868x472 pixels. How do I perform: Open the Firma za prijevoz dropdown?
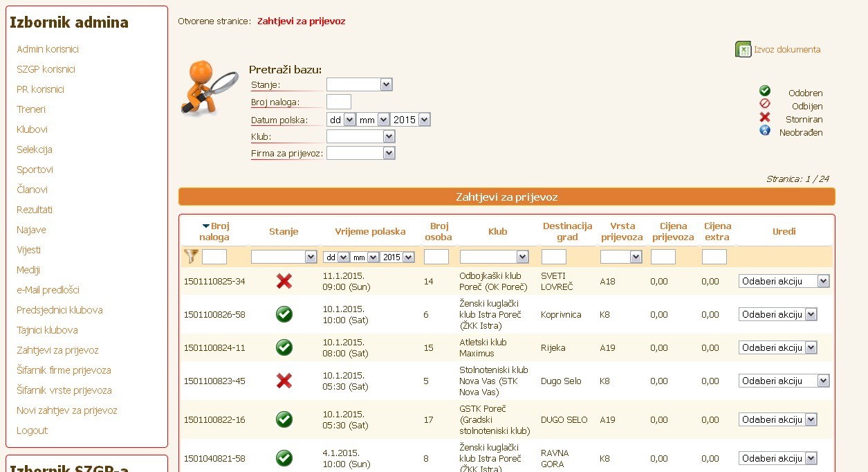coord(360,153)
